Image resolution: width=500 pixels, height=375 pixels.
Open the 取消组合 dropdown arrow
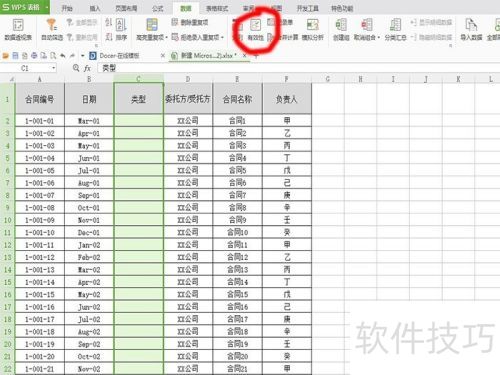point(378,37)
